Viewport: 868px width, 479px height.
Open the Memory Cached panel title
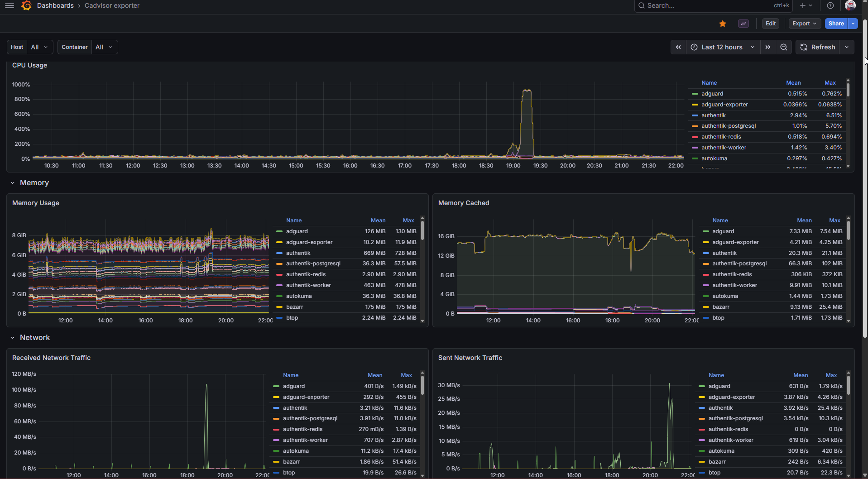pos(464,203)
